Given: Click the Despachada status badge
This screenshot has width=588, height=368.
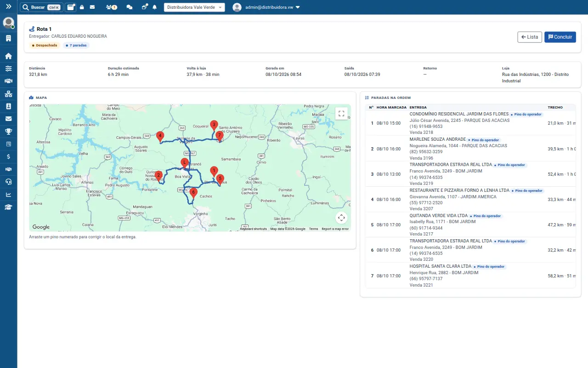Looking at the screenshot, I should (x=45, y=46).
